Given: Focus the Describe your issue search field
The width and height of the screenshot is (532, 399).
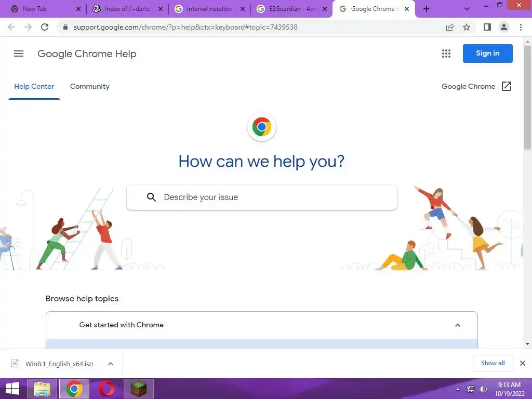Looking at the screenshot, I should [x=262, y=197].
